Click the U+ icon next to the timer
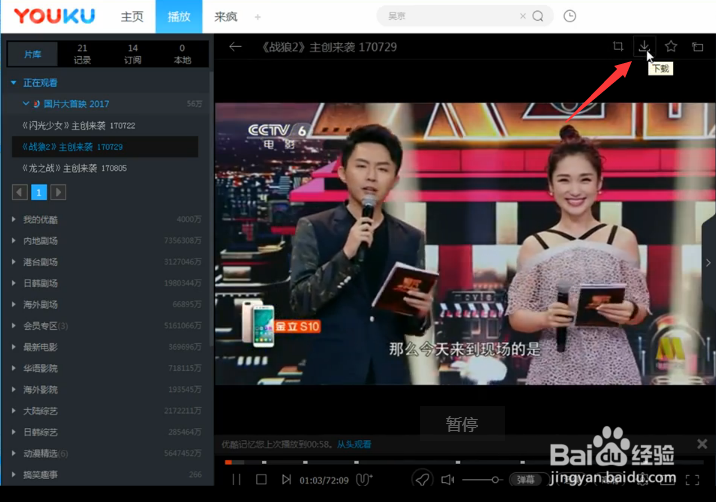Image resolution: width=716 pixels, height=502 pixels. 364,479
